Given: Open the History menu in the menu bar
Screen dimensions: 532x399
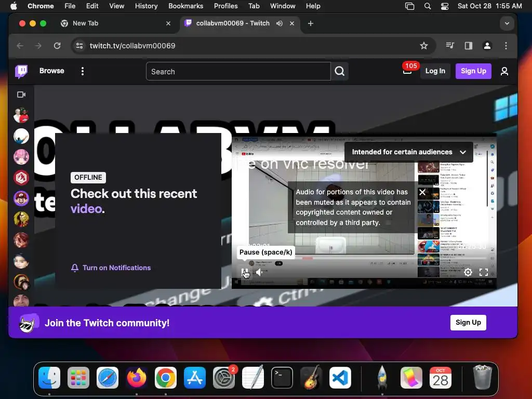Looking at the screenshot, I should click(x=146, y=6).
